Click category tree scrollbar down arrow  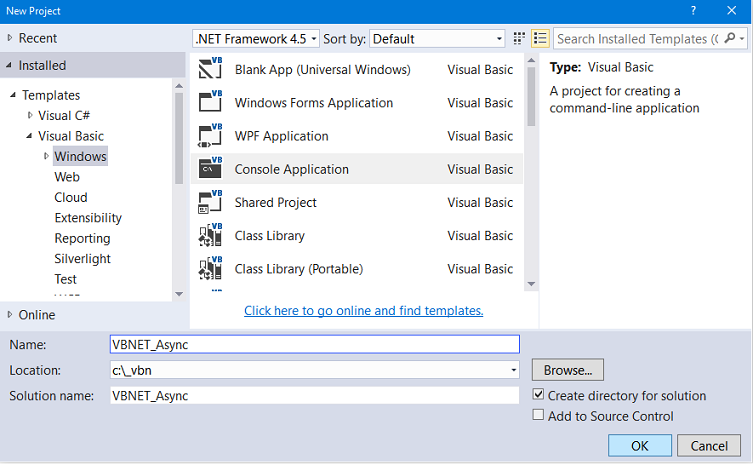pyautogui.click(x=179, y=294)
